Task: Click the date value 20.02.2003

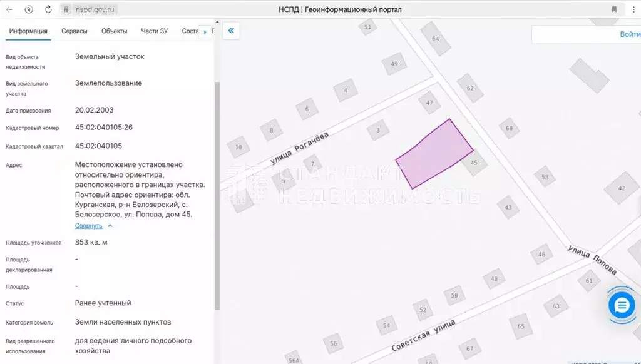Action: [x=95, y=110]
